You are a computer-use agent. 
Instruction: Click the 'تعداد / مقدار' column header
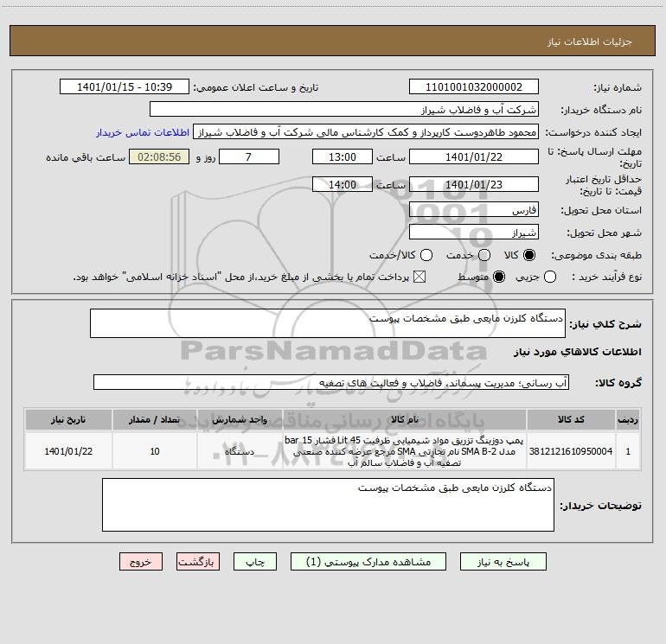(155, 419)
